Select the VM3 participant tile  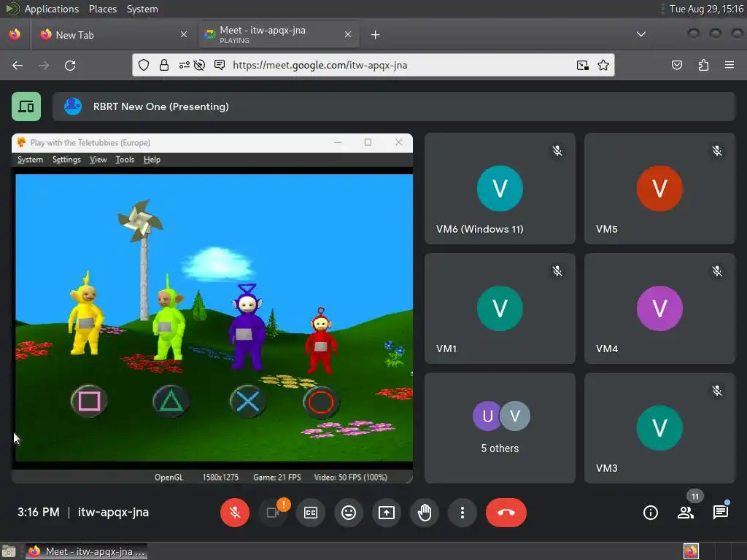click(659, 428)
